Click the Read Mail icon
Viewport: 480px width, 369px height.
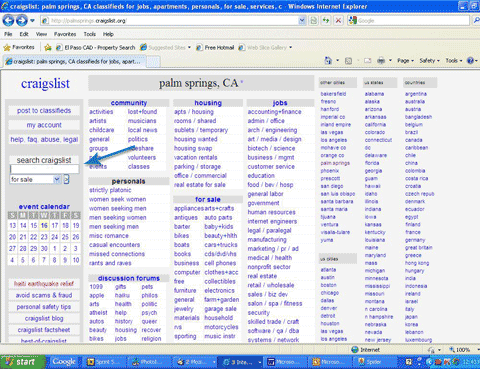coord(367,61)
